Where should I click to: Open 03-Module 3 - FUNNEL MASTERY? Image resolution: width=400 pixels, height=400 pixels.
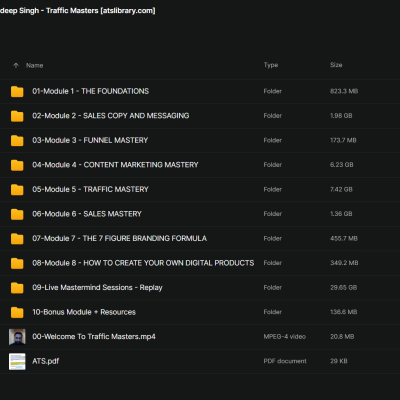(x=90, y=140)
